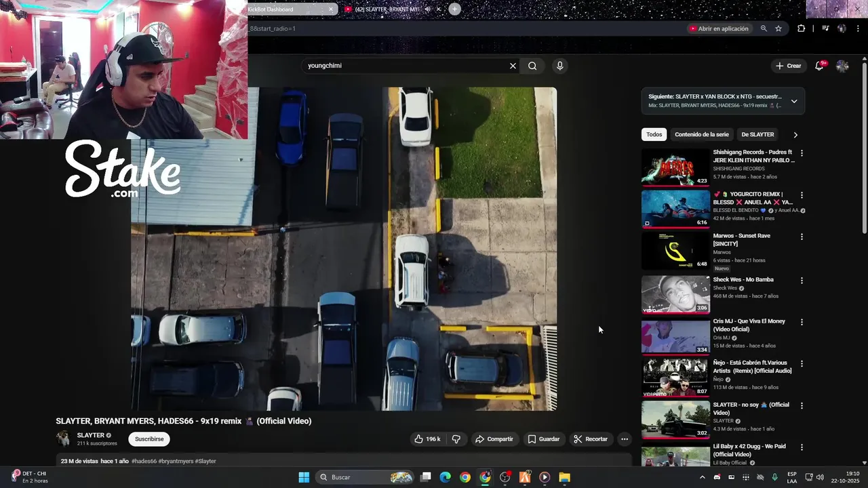Open YouTube notifications bell
This screenshot has height=488, width=868.
[819, 66]
